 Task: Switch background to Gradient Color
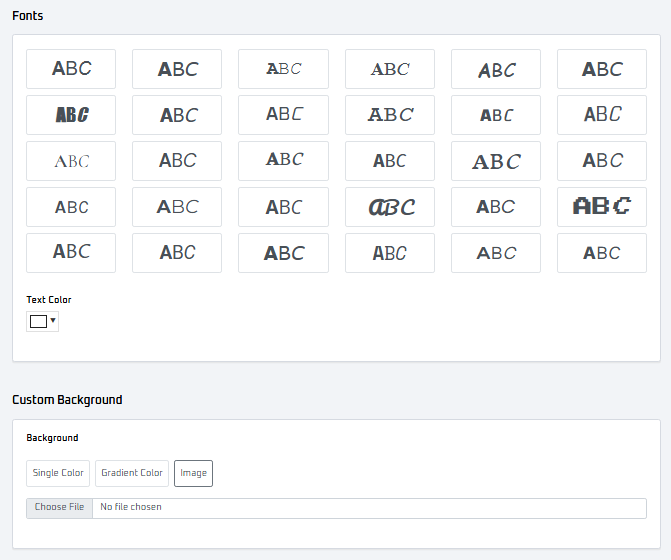[x=132, y=473]
